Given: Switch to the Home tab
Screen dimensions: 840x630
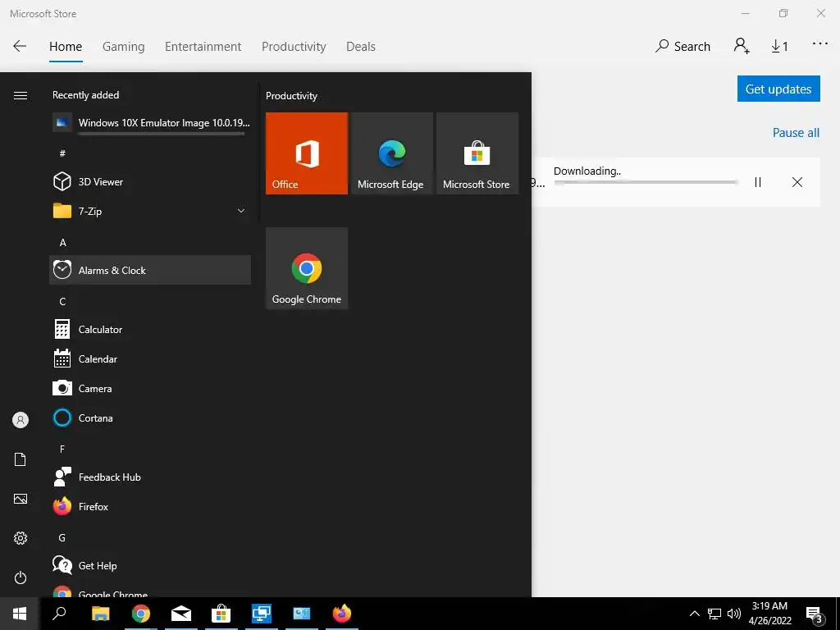Looking at the screenshot, I should pyautogui.click(x=66, y=47).
